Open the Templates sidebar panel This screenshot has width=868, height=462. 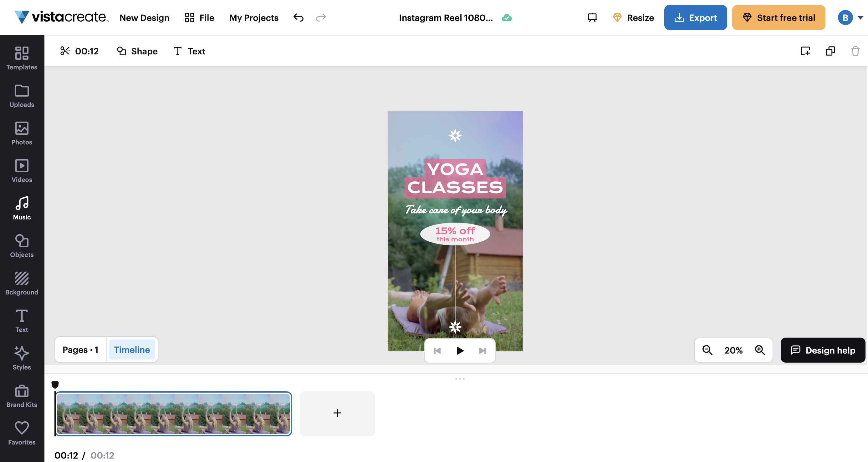[22, 58]
